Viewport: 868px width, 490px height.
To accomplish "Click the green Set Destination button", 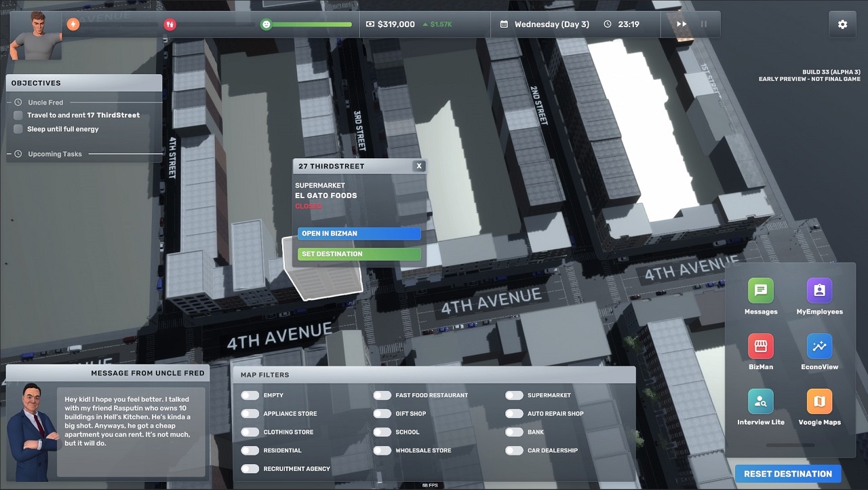I will 359,254.
